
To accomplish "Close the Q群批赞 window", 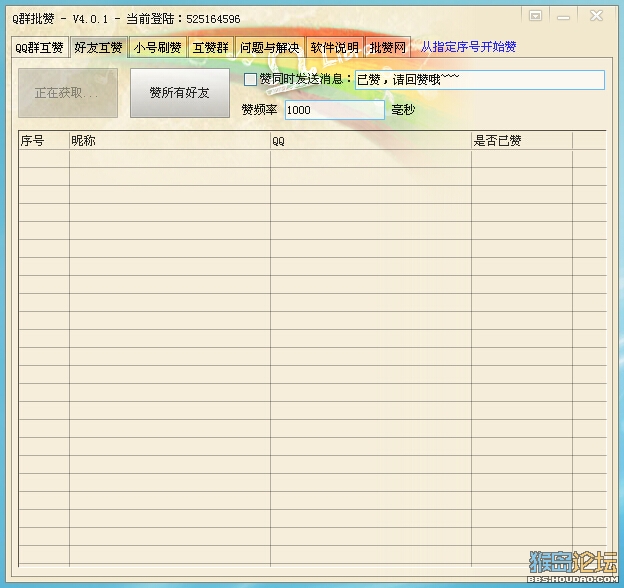I will (x=596, y=16).
